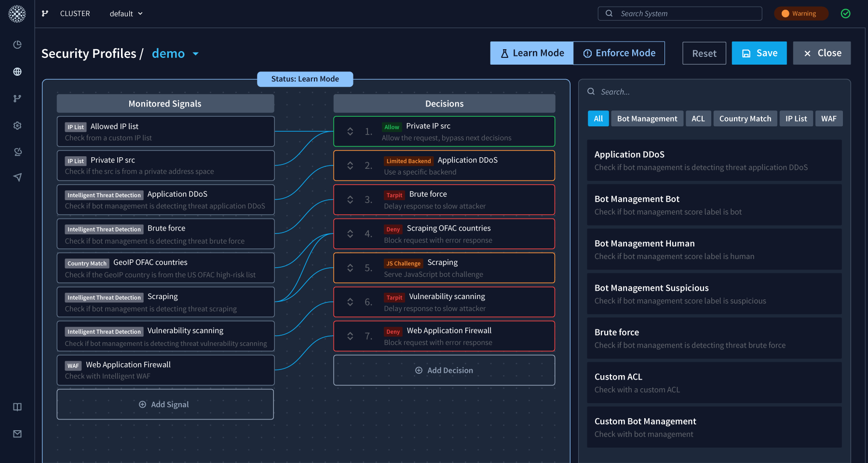Reorder decision 1 Private IP src arrows

(x=351, y=131)
